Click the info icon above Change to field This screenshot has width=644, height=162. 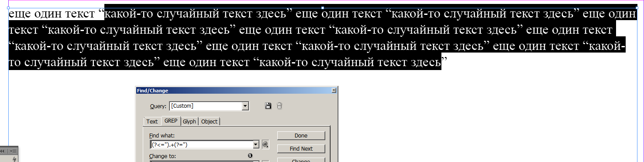[250, 155]
